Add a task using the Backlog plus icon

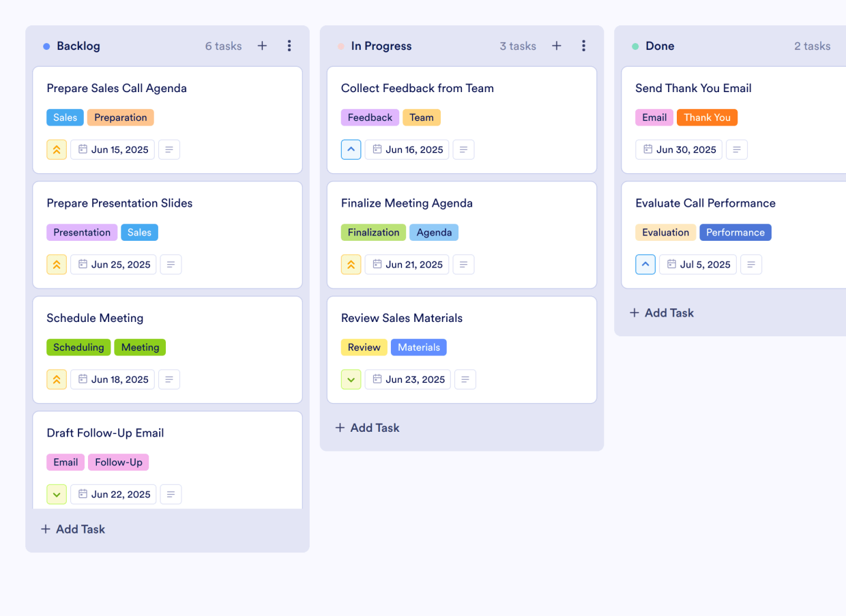[x=262, y=46]
